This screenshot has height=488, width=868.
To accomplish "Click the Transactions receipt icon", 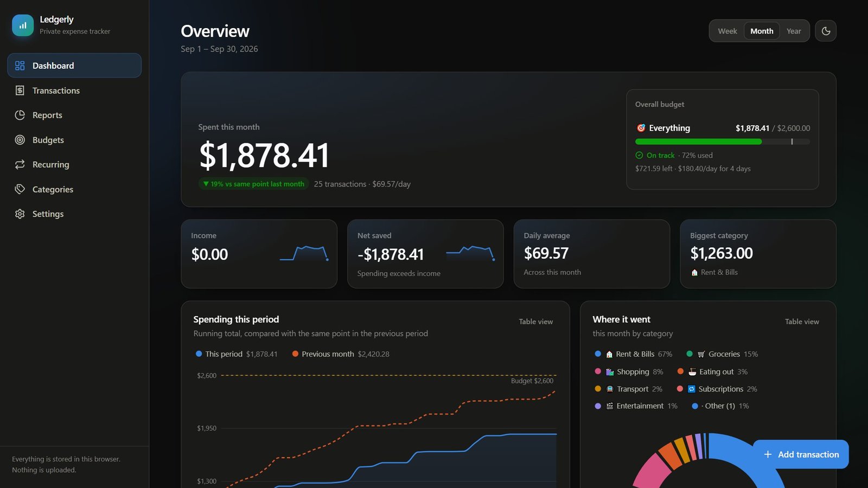I will (x=20, y=91).
